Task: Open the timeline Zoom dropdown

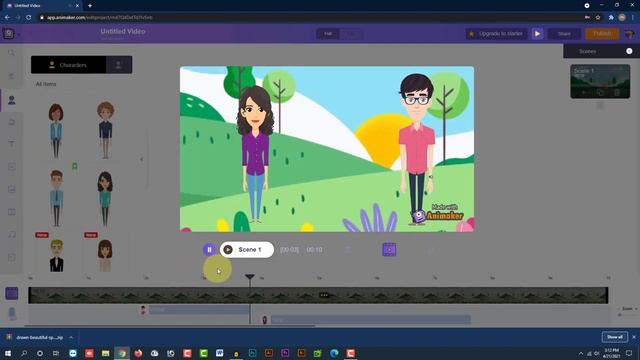Action: point(629,309)
